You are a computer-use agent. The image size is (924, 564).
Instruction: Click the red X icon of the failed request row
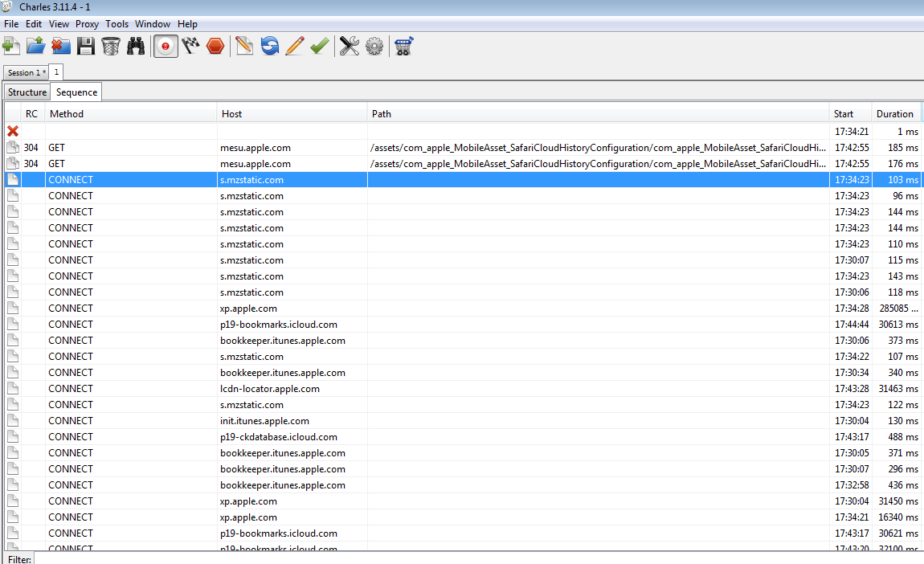[x=13, y=132]
